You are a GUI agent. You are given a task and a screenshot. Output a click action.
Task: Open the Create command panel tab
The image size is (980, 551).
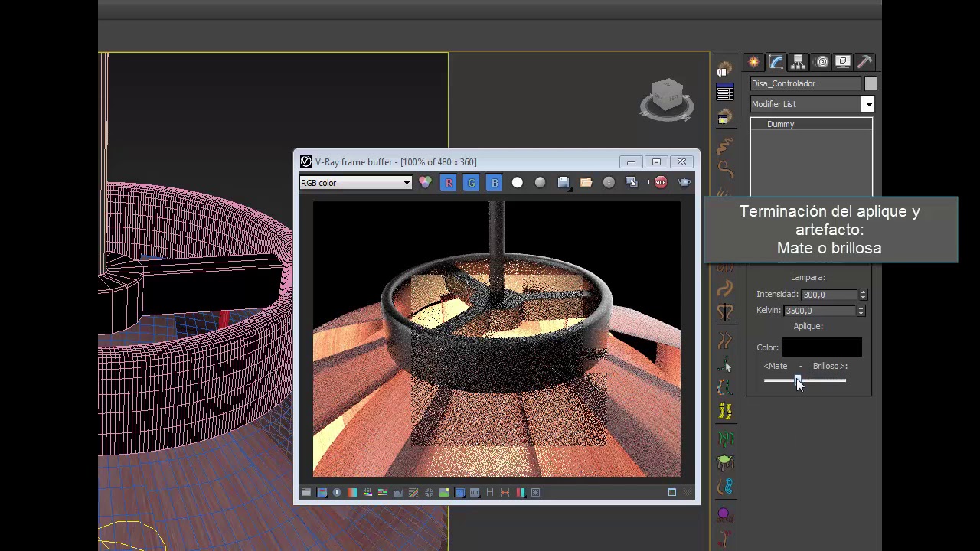click(x=754, y=62)
